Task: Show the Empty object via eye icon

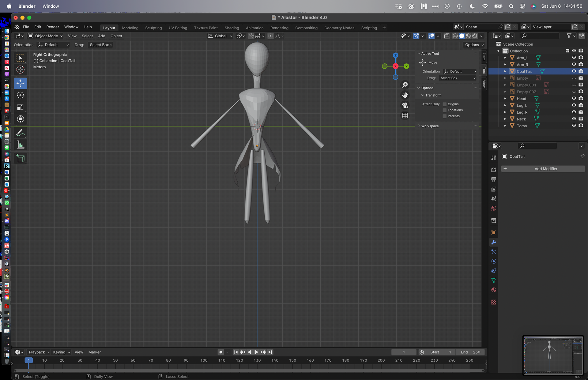Action: coord(574,78)
